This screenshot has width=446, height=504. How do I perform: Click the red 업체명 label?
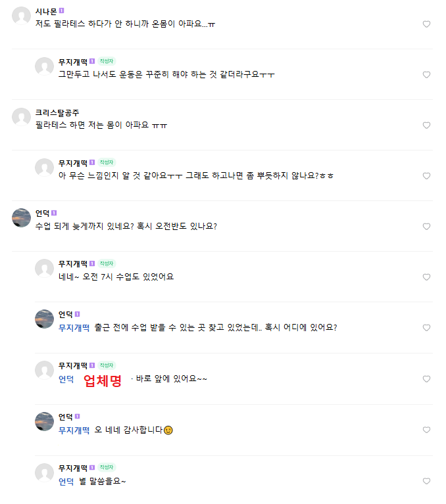[x=103, y=380]
